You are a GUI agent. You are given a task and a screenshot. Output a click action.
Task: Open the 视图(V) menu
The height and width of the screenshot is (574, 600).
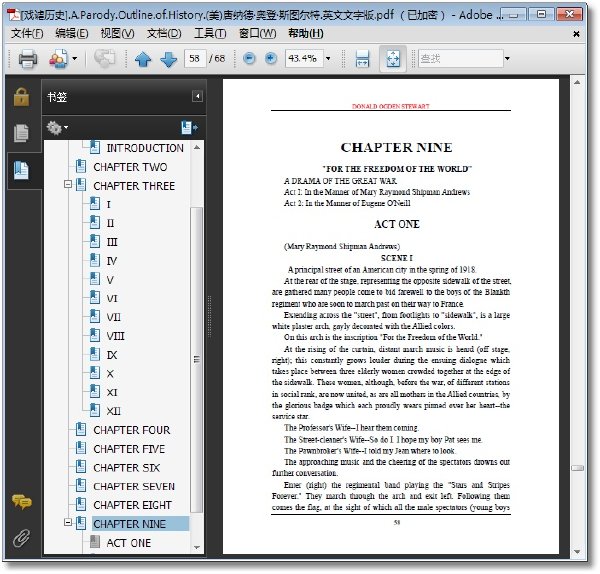(x=117, y=34)
